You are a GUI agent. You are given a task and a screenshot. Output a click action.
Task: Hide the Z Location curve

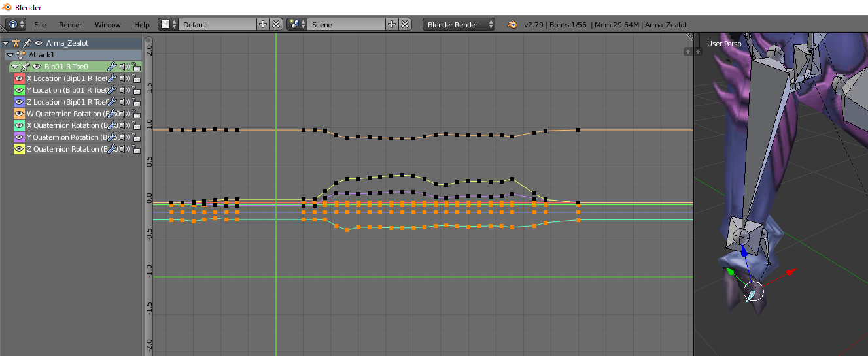point(19,102)
